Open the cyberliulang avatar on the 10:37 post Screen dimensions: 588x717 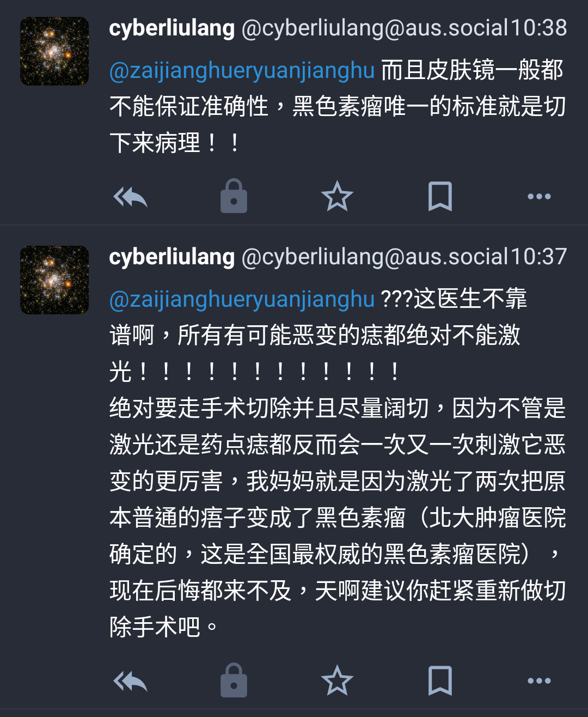click(x=54, y=280)
